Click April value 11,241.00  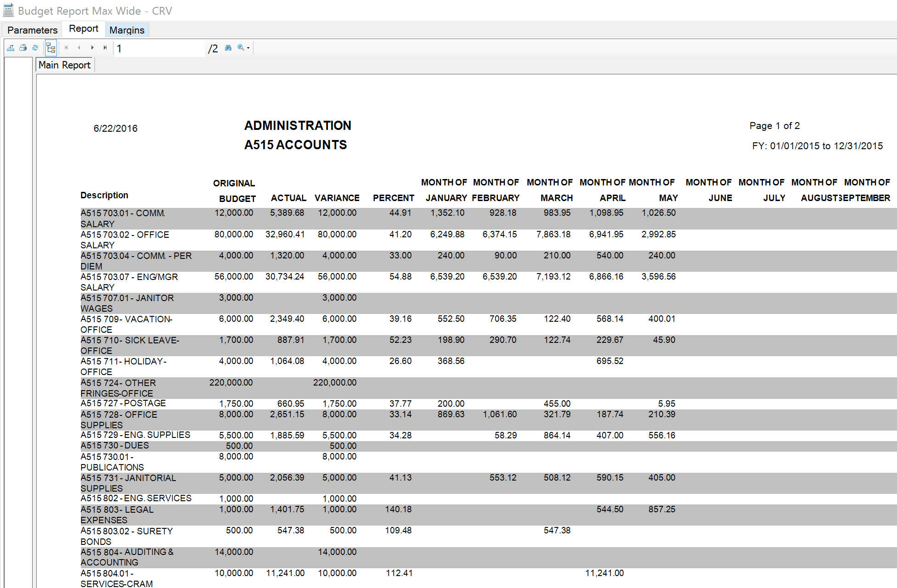604,573
